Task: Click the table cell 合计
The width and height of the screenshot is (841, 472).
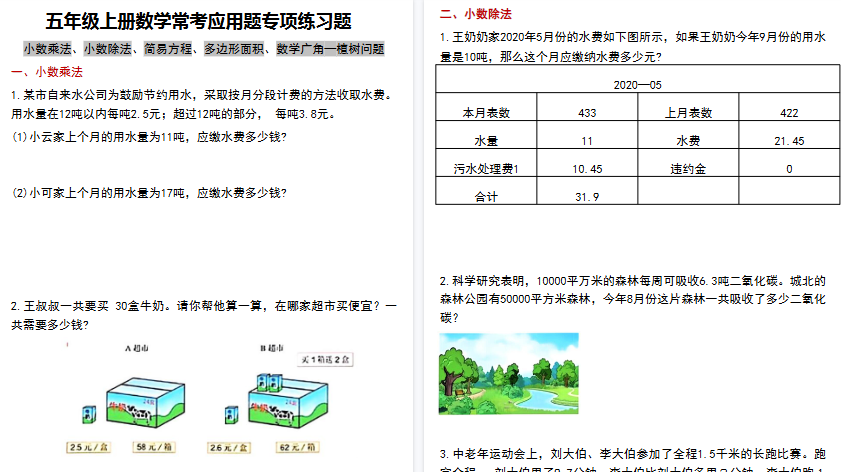Action: coord(486,190)
